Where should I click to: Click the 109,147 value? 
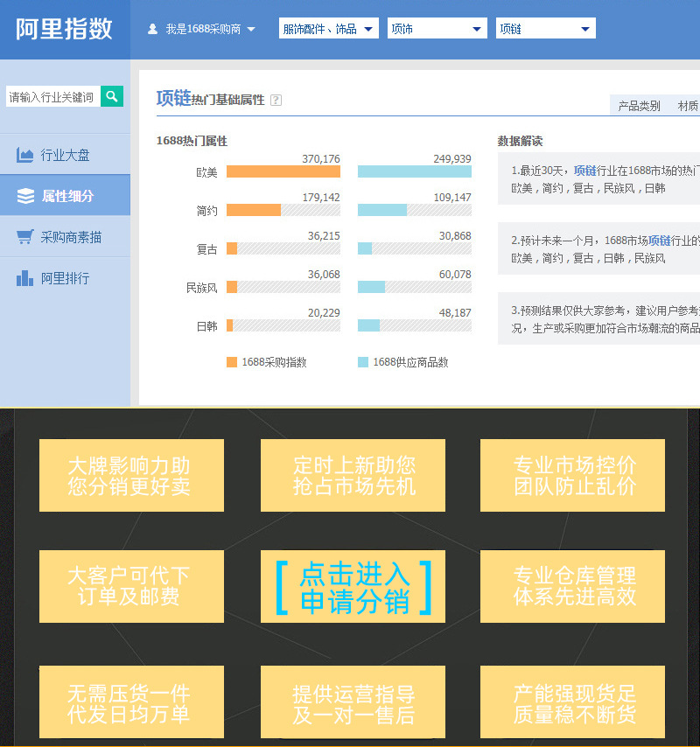point(452,197)
